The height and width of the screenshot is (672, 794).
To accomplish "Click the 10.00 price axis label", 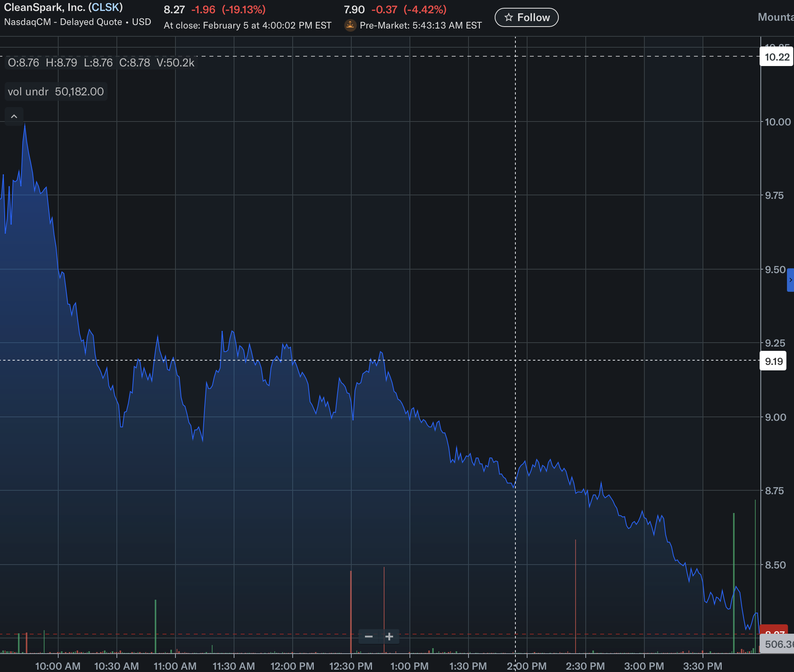I will pyautogui.click(x=777, y=122).
